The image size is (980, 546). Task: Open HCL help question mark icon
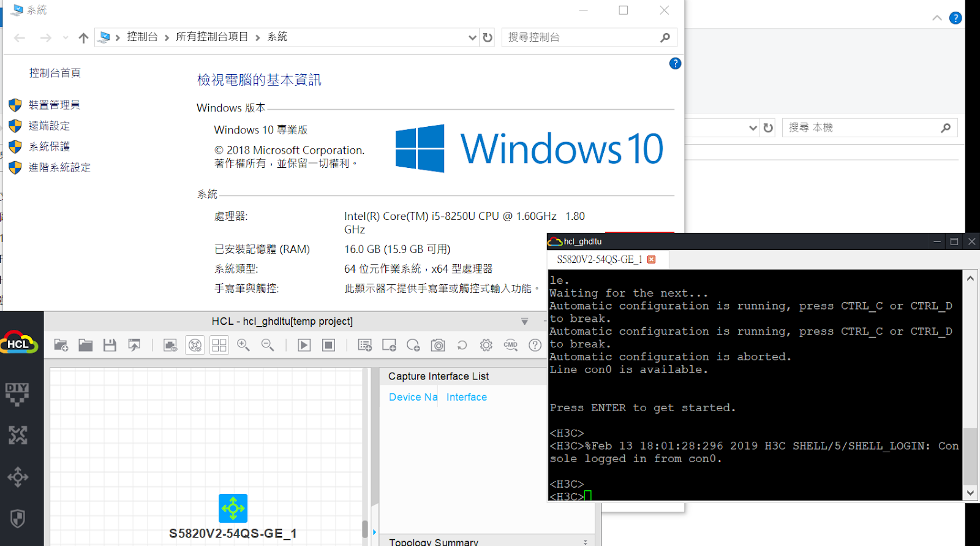coord(535,345)
